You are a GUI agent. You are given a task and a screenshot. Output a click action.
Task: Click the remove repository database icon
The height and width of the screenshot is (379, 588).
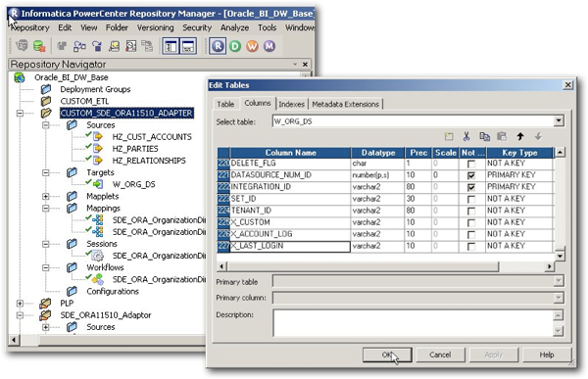(39, 46)
